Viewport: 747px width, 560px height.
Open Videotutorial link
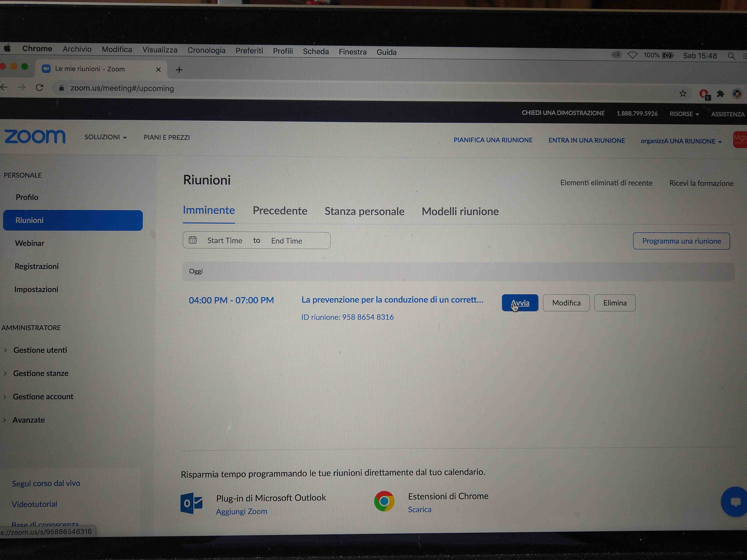[x=34, y=504]
